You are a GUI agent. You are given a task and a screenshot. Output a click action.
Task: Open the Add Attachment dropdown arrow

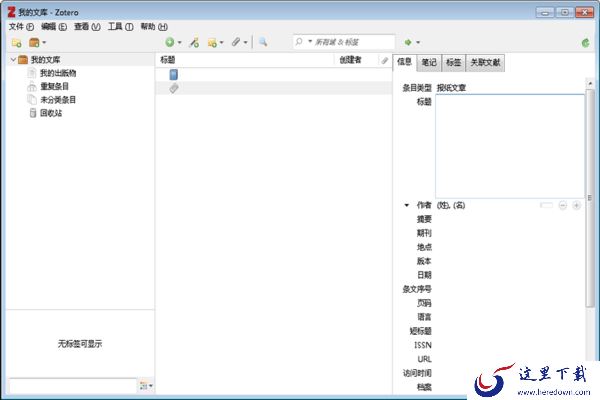[x=246, y=42]
